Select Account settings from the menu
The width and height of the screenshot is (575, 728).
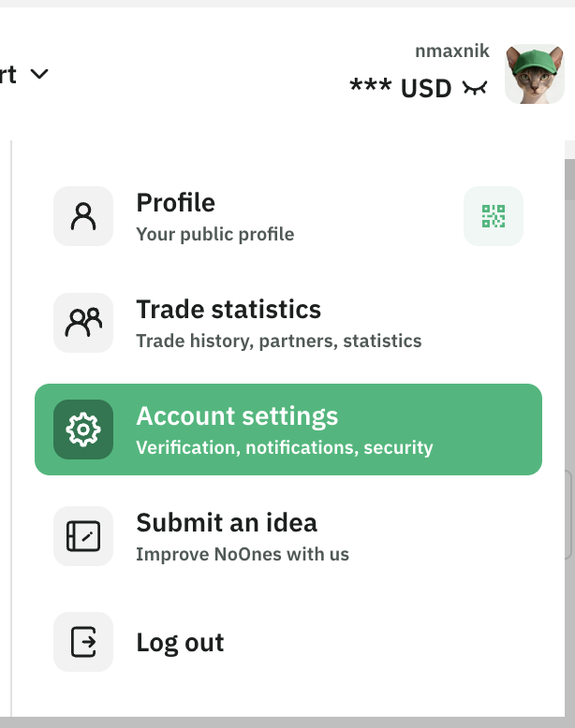237,416
